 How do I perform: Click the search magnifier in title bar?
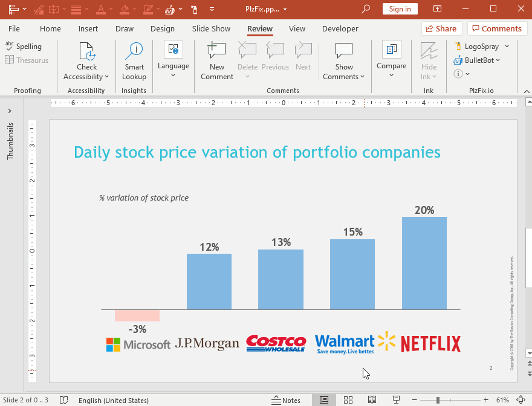tap(366, 9)
